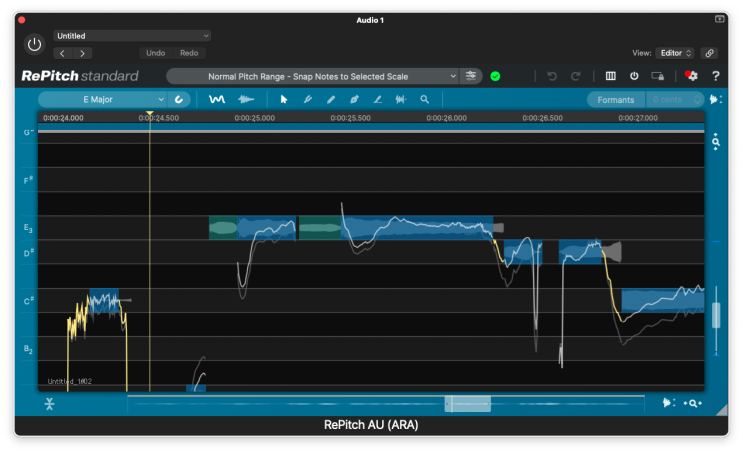
Task: Select the first E3 green note block
Action: [x=223, y=228]
